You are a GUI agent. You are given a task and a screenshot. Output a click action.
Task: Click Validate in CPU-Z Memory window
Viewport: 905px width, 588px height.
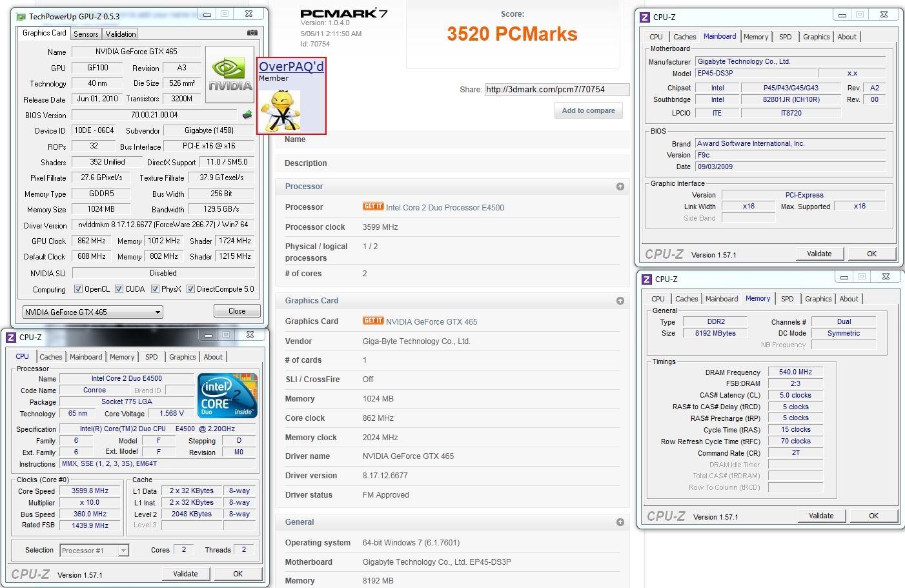(x=821, y=516)
